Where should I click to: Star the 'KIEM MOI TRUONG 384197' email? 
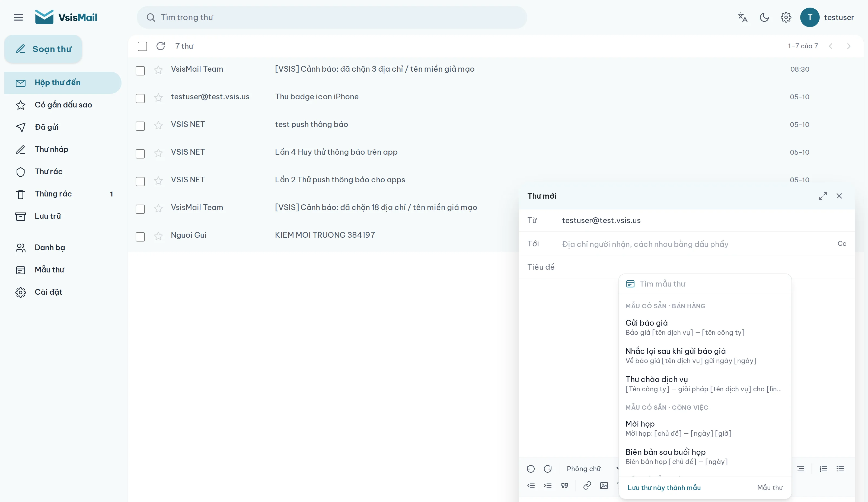(158, 236)
